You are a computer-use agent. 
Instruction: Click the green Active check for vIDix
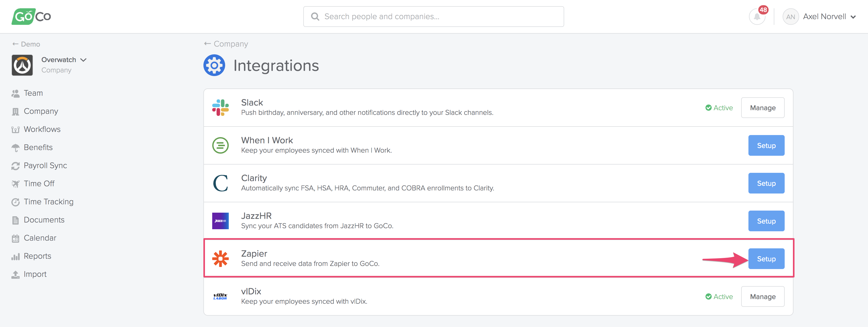pos(708,296)
